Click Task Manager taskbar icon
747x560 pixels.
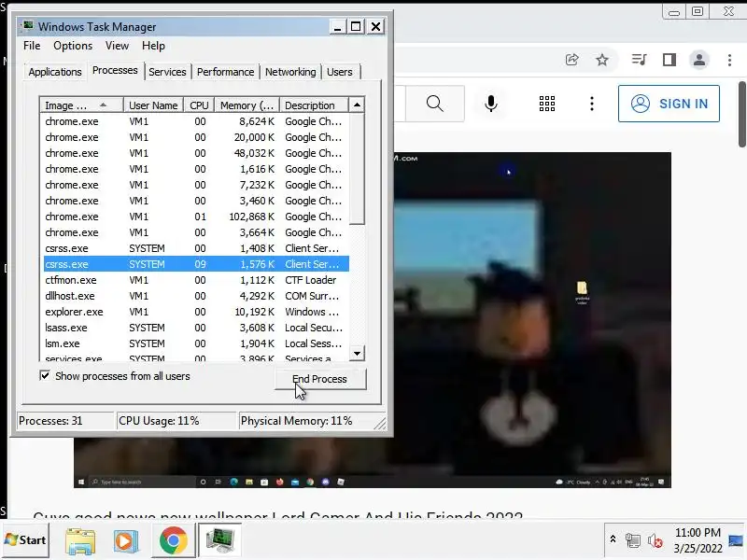pyautogui.click(x=219, y=541)
